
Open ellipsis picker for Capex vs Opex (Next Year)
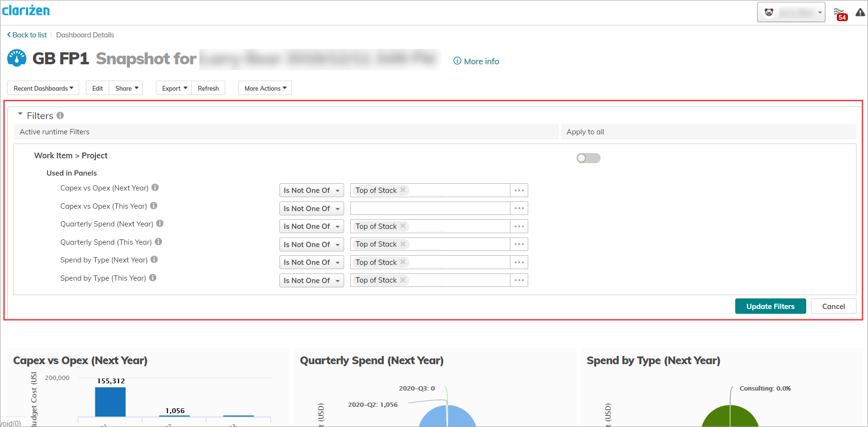[519, 190]
